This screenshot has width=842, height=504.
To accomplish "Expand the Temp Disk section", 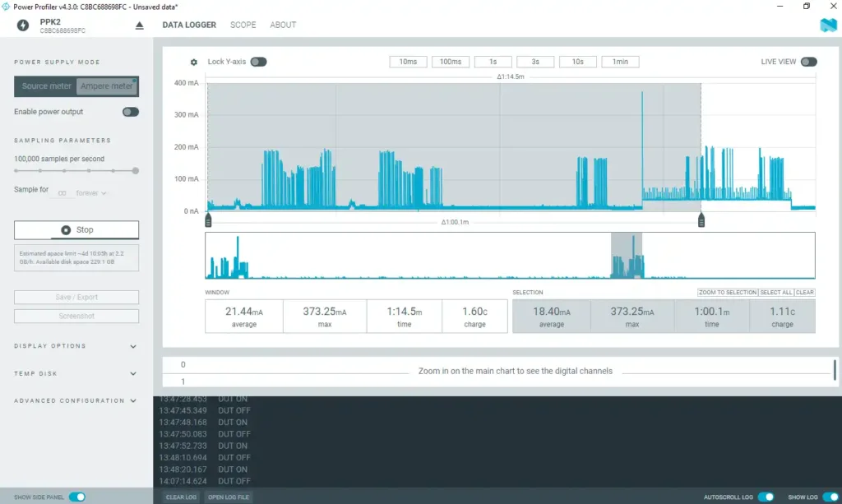I will point(76,373).
